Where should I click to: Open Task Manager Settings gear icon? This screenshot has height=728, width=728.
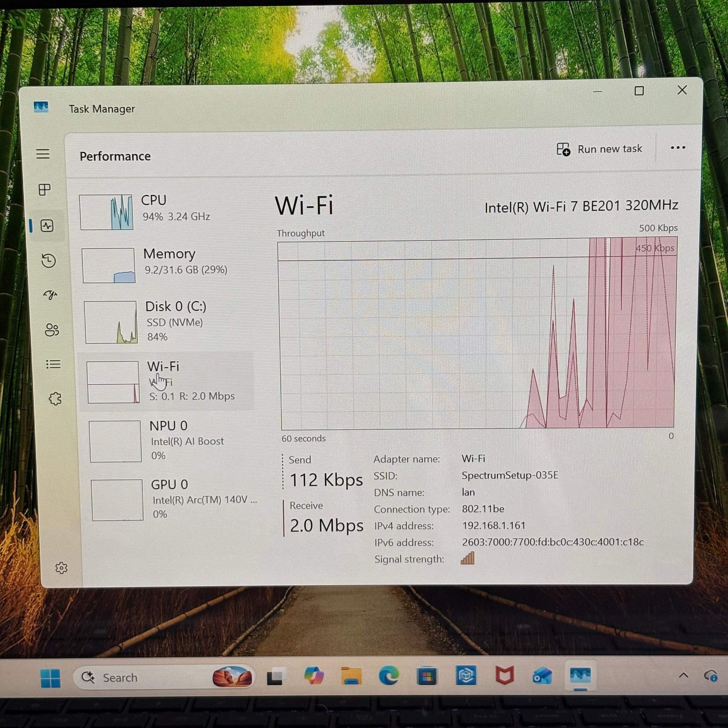pyautogui.click(x=61, y=568)
